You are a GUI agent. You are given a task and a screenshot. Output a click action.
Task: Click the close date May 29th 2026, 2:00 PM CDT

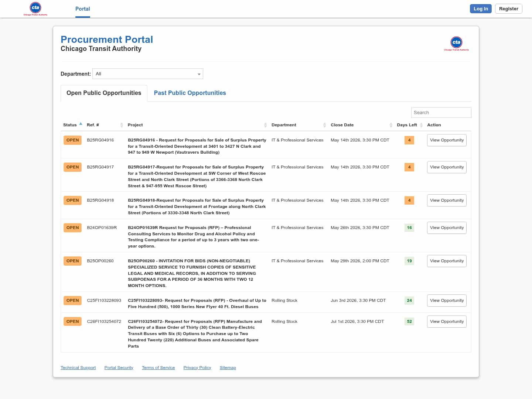(360, 261)
